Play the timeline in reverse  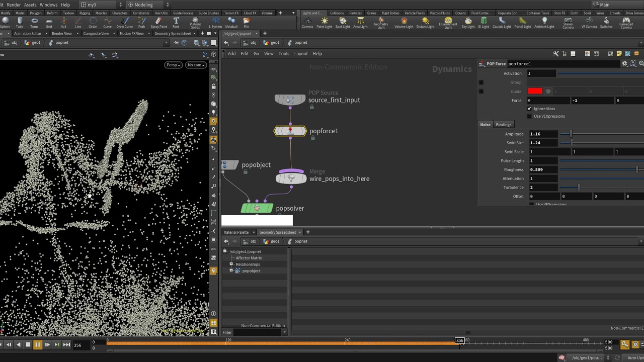tap(19, 344)
